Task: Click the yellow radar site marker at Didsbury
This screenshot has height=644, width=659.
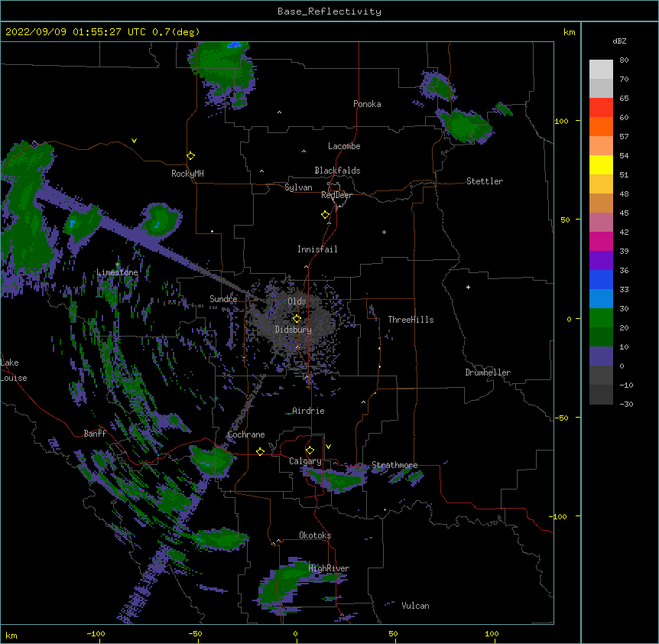Action: point(297,319)
